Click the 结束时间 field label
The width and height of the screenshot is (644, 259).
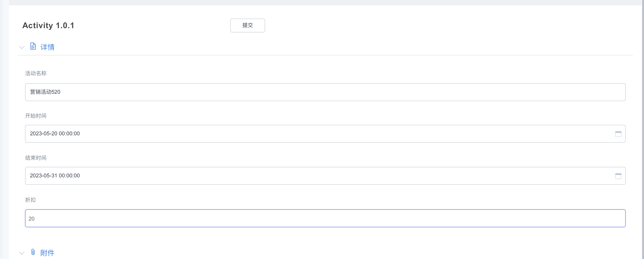(36, 158)
